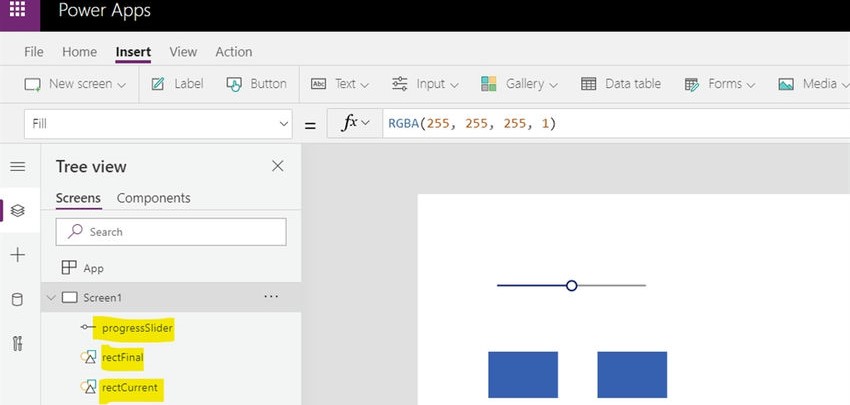Expand the Forms dropdown arrow
This screenshot has height=405, width=850.
751,85
